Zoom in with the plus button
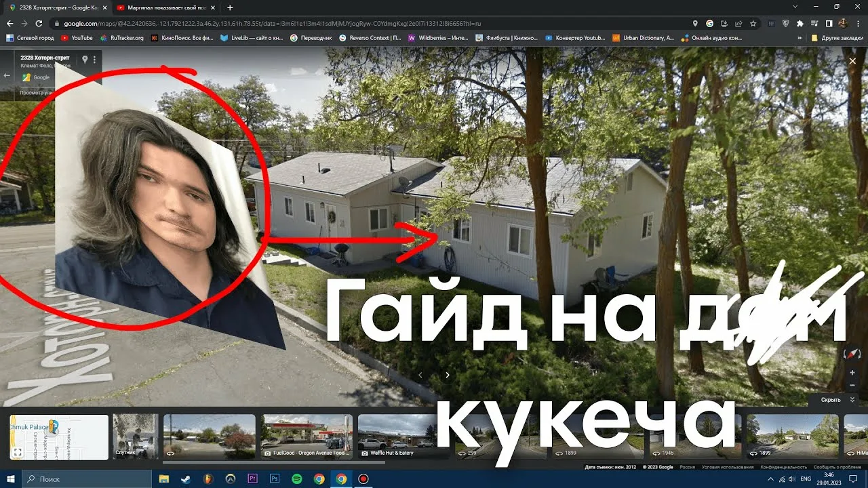The image size is (868, 488). [852, 373]
